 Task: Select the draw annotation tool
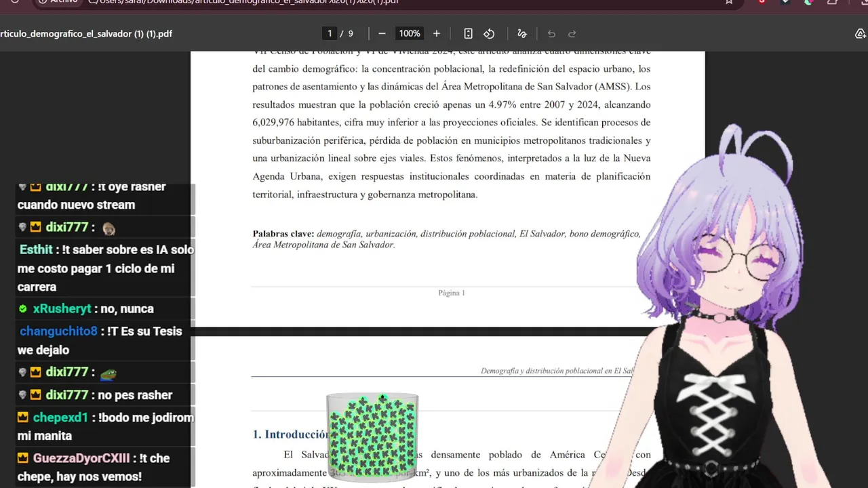click(x=521, y=33)
